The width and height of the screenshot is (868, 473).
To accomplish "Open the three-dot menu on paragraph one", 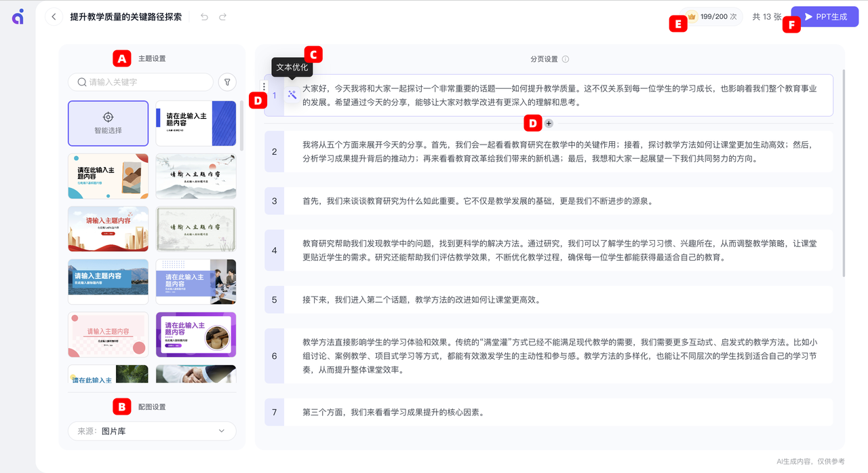I will click(x=263, y=87).
